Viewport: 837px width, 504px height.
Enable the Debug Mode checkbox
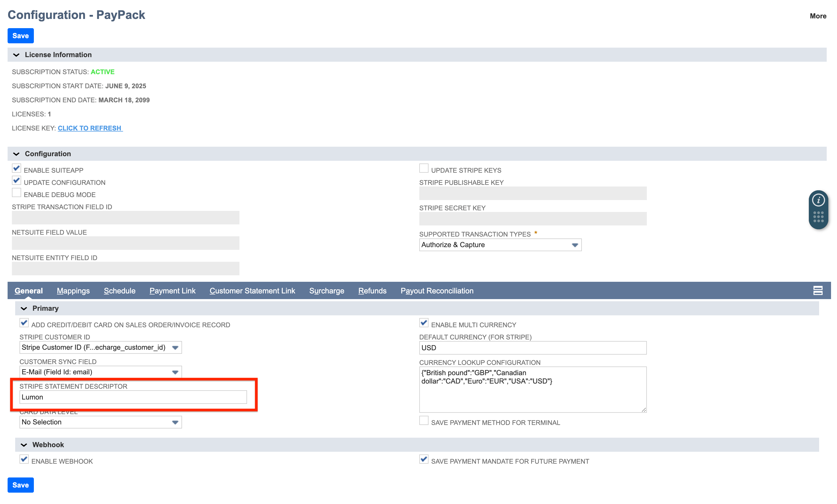click(x=16, y=193)
